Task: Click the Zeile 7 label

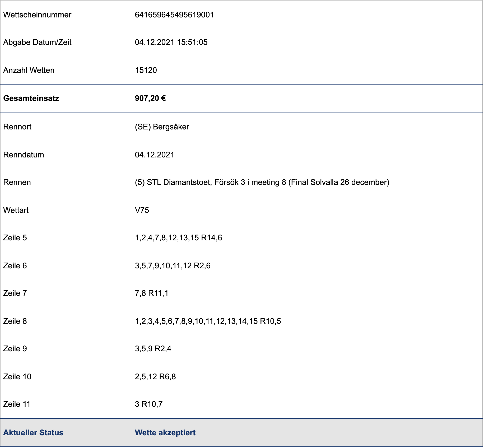Action: click(x=15, y=293)
